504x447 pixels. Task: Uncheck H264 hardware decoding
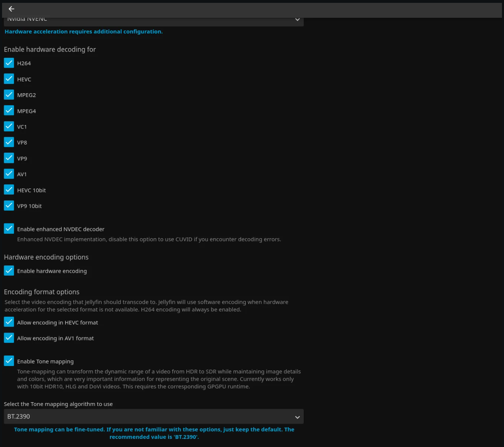9,63
